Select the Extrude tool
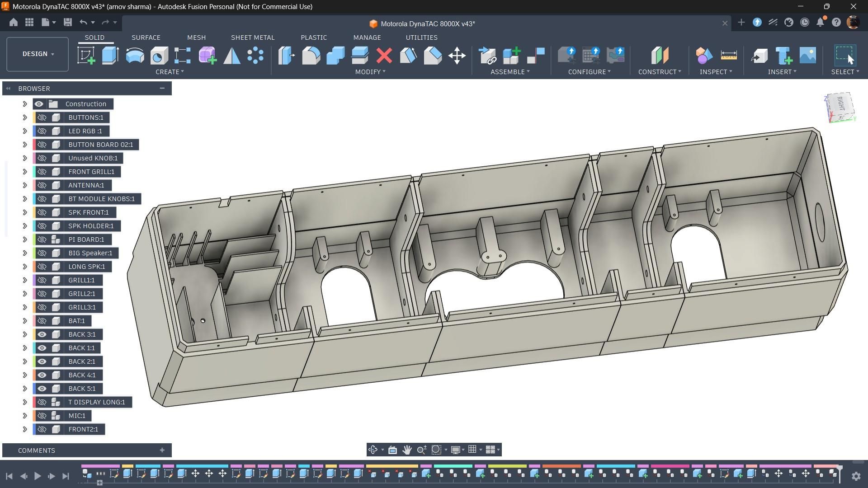The height and width of the screenshot is (488, 868). point(110,56)
